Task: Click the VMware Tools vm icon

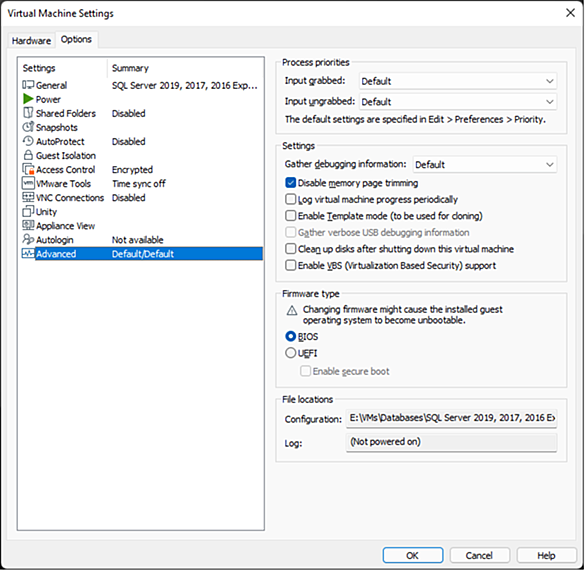Action: tap(28, 183)
